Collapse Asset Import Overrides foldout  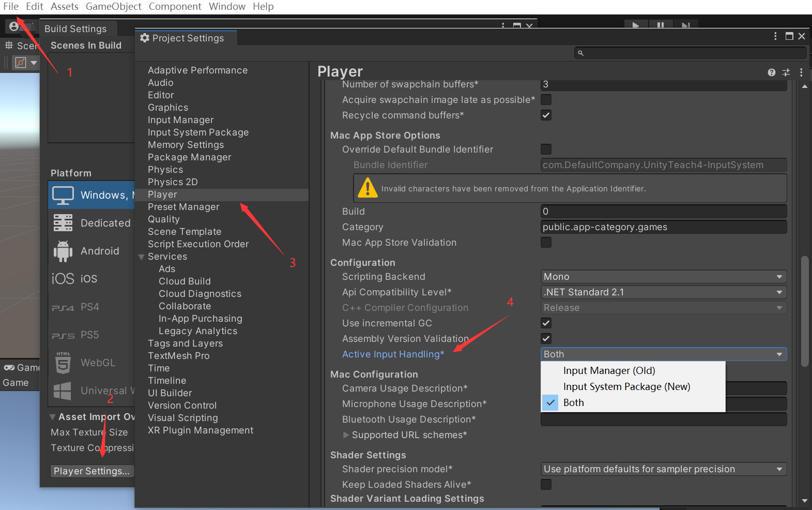click(x=52, y=417)
